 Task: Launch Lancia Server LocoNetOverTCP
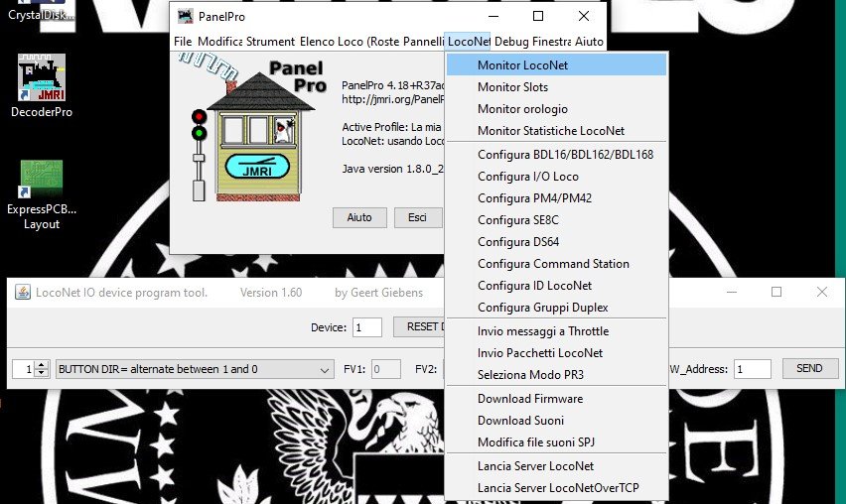[x=558, y=488]
